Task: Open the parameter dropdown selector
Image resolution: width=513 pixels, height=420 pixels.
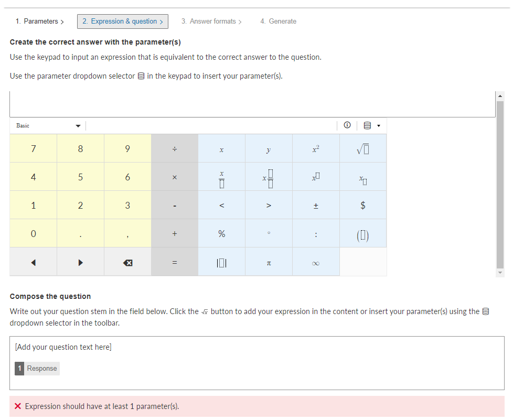Action: pyautogui.click(x=371, y=125)
